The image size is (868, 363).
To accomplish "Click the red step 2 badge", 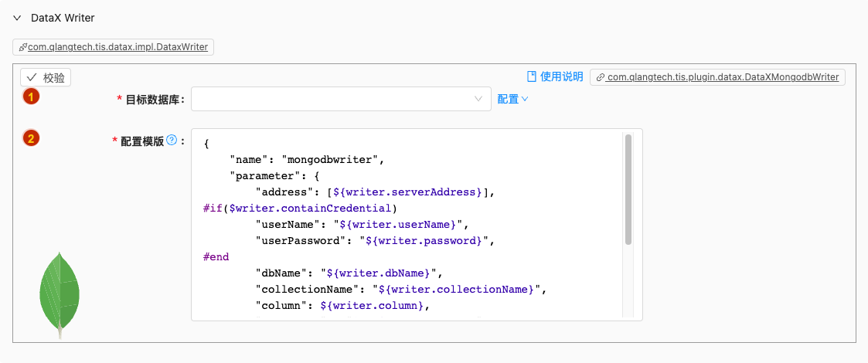I will 30,139.
